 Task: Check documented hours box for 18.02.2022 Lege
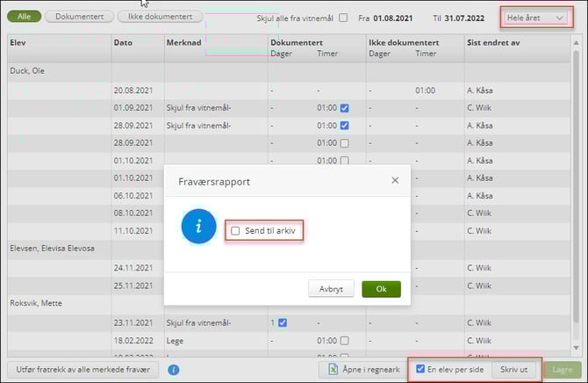pyautogui.click(x=345, y=340)
